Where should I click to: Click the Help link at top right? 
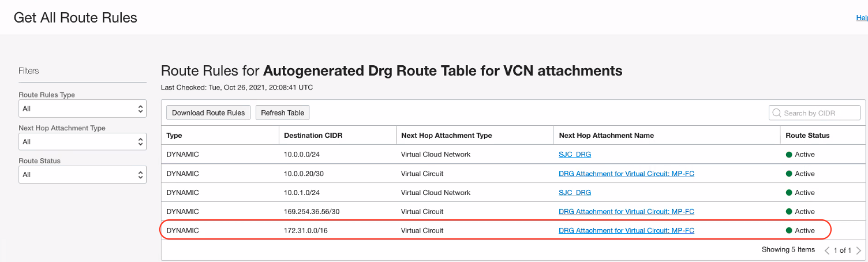click(x=862, y=18)
